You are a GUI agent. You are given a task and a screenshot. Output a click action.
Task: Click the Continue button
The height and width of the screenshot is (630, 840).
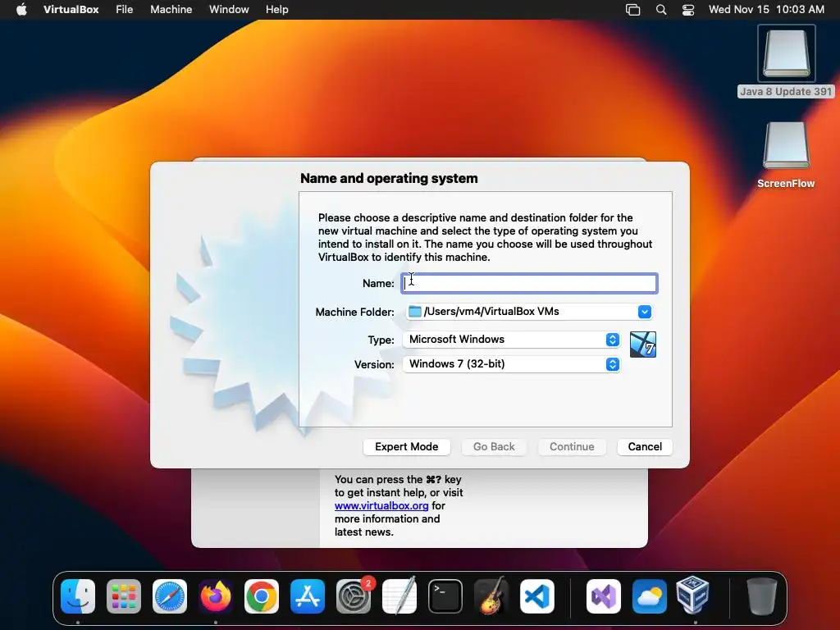(572, 447)
